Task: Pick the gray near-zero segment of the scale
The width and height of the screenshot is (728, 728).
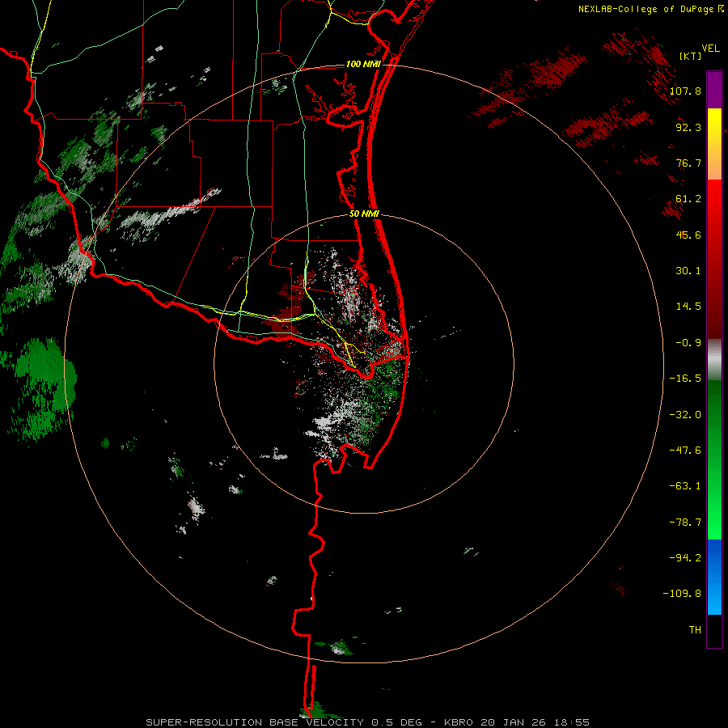Action: click(x=714, y=360)
